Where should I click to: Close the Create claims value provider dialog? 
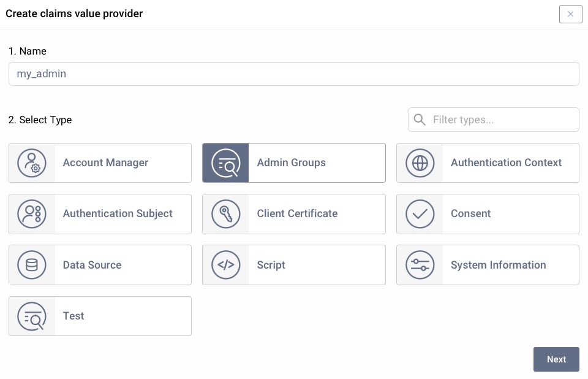(x=570, y=14)
